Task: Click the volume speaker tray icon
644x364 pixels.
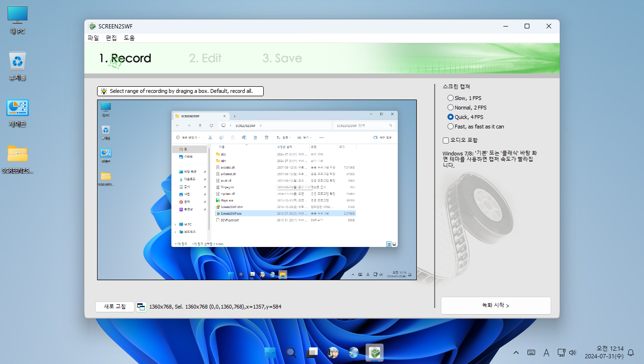Action: point(572,353)
